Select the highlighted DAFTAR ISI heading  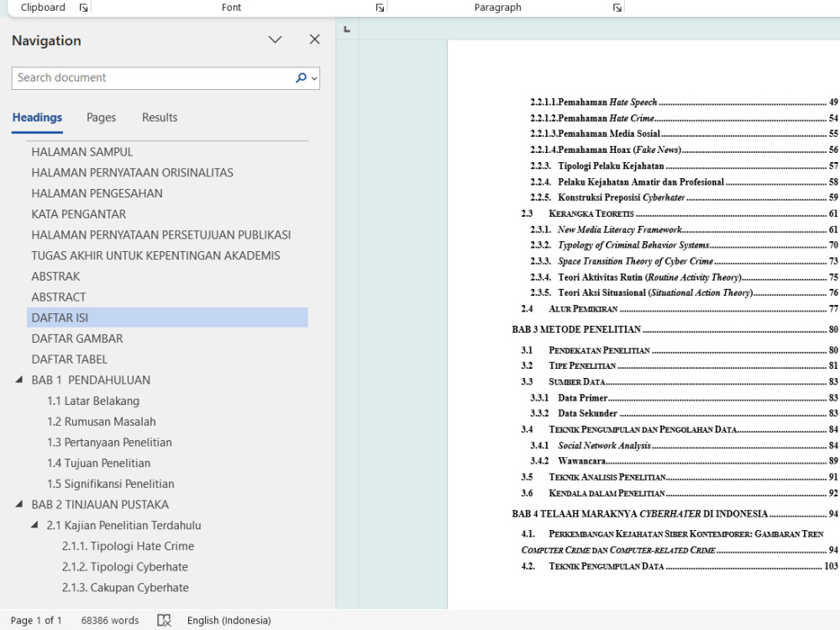pyautogui.click(x=167, y=318)
